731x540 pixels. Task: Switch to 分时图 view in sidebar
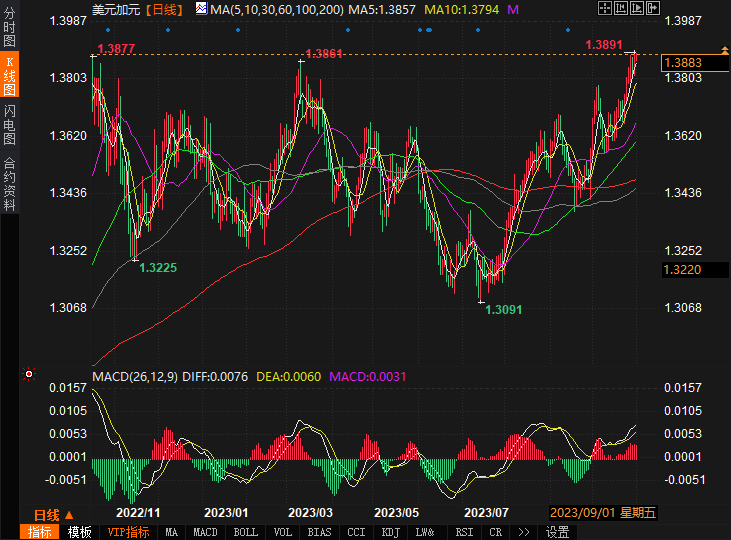tap(10, 28)
